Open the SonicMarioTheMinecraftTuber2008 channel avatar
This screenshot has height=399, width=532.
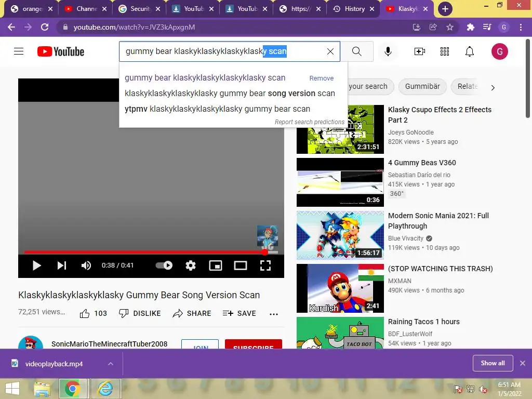click(x=31, y=342)
